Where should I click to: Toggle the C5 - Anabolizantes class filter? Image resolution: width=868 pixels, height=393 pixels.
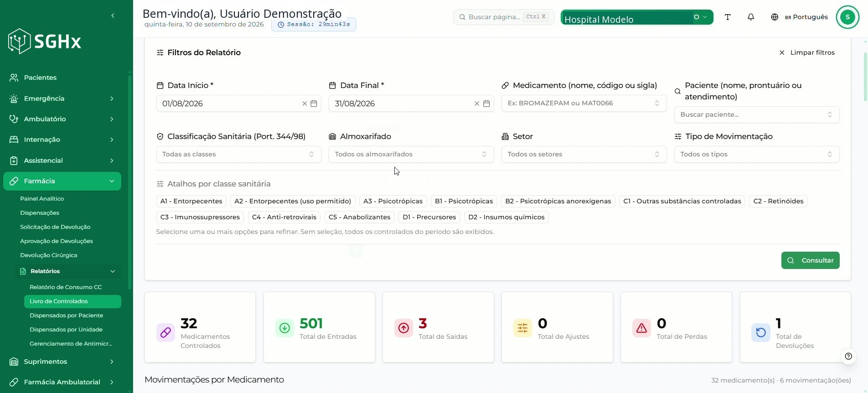pos(359,217)
